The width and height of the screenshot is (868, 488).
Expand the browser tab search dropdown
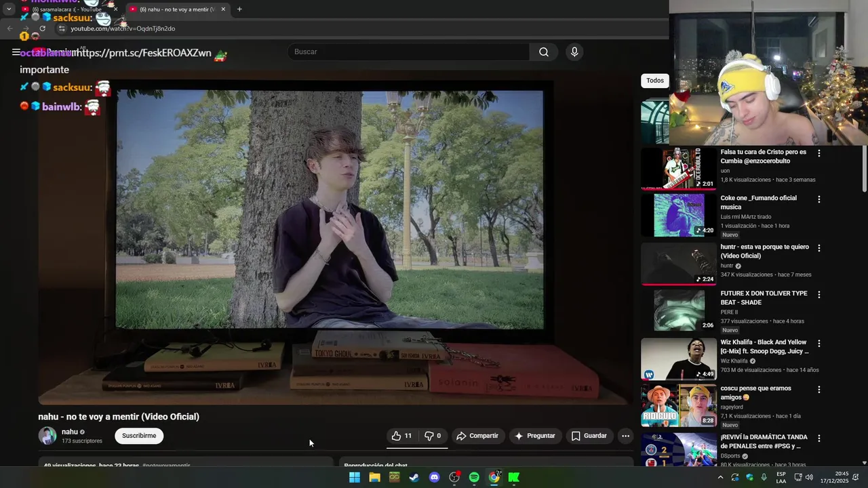[9, 9]
